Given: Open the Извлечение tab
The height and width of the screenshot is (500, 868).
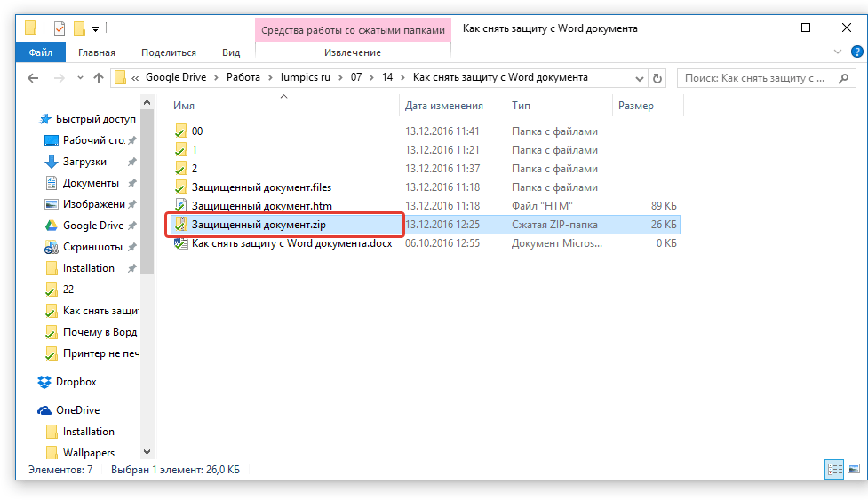Looking at the screenshot, I should pyautogui.click(x=353, y=52).
